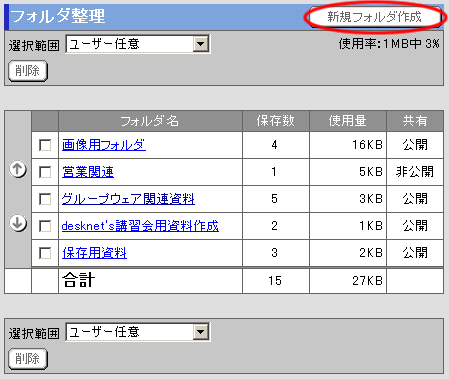Open the top 選択範囲 dropdown
The height and width of the screenshot is (379, 449).
(x=138, y=44)
